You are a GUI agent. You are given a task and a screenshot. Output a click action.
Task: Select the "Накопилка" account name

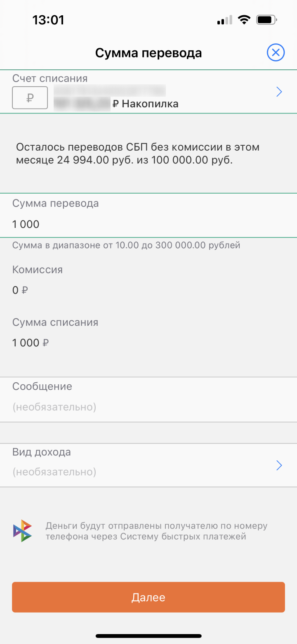tap(150, 104)
